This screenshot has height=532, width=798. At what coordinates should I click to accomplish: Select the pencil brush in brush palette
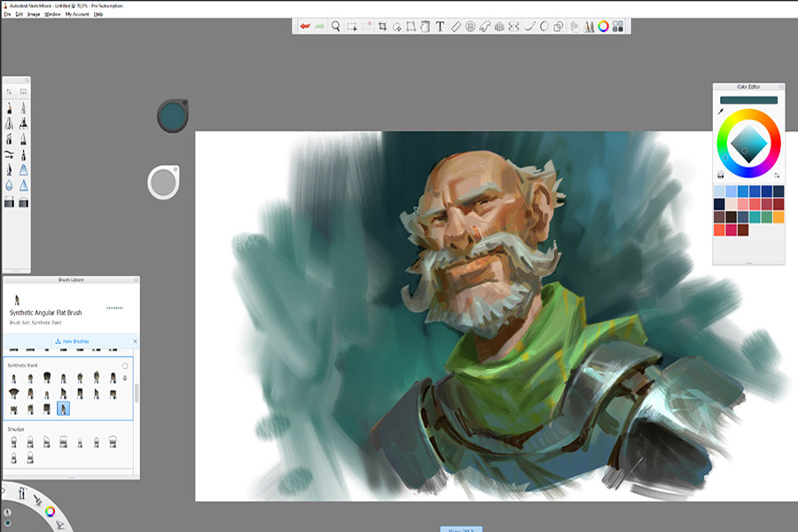9,108
